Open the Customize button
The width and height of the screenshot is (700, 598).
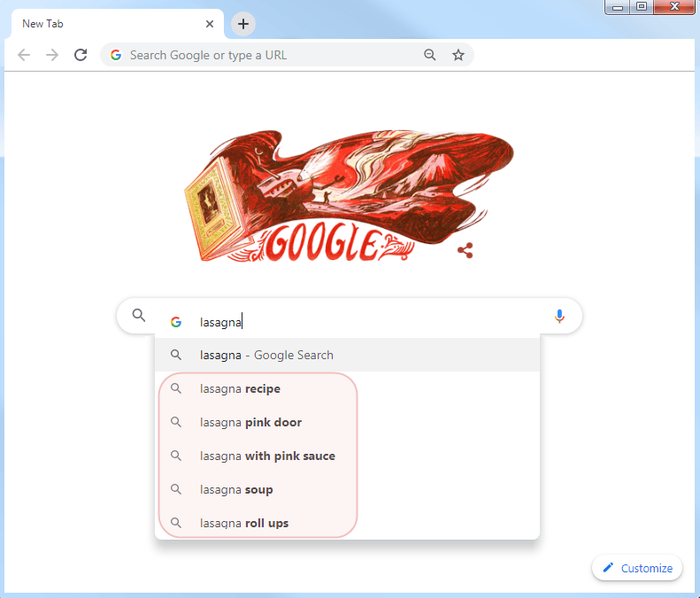(x=637, y=568)
